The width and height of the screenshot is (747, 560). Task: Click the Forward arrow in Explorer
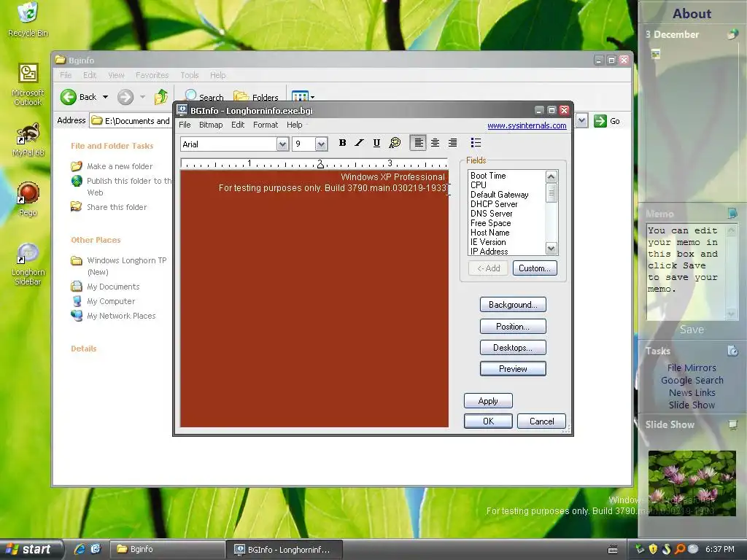pos(125,97)
